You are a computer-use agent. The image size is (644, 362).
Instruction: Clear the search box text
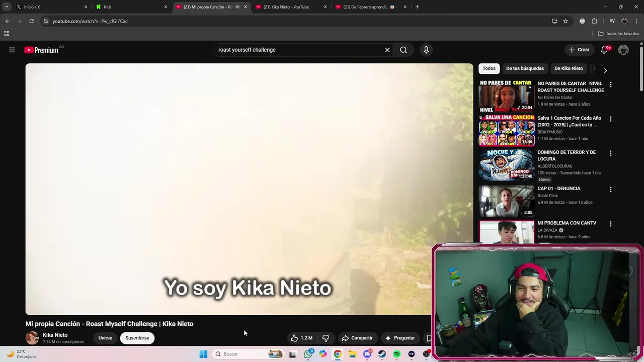[x=387, y=50]
